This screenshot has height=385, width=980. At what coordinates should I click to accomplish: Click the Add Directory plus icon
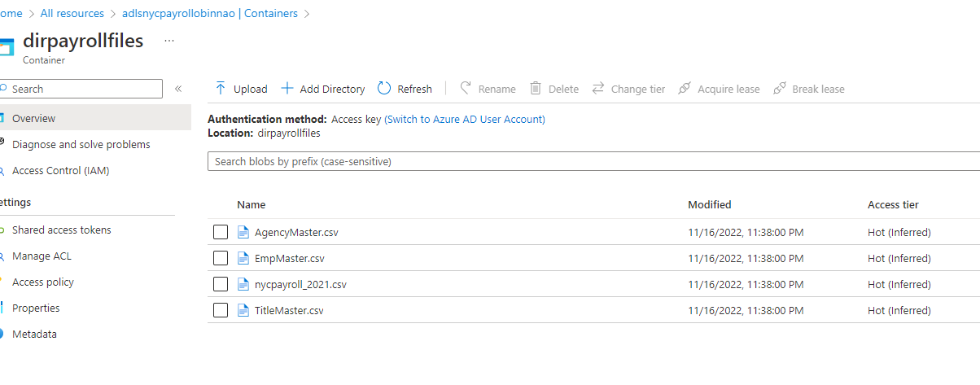pos(287,89)
